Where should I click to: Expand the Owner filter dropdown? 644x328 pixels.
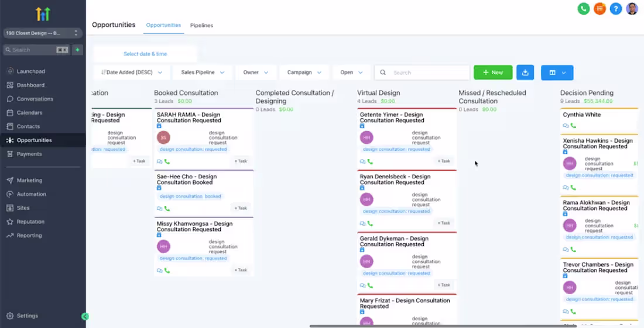pyautogui.click(x=255, y=72)
